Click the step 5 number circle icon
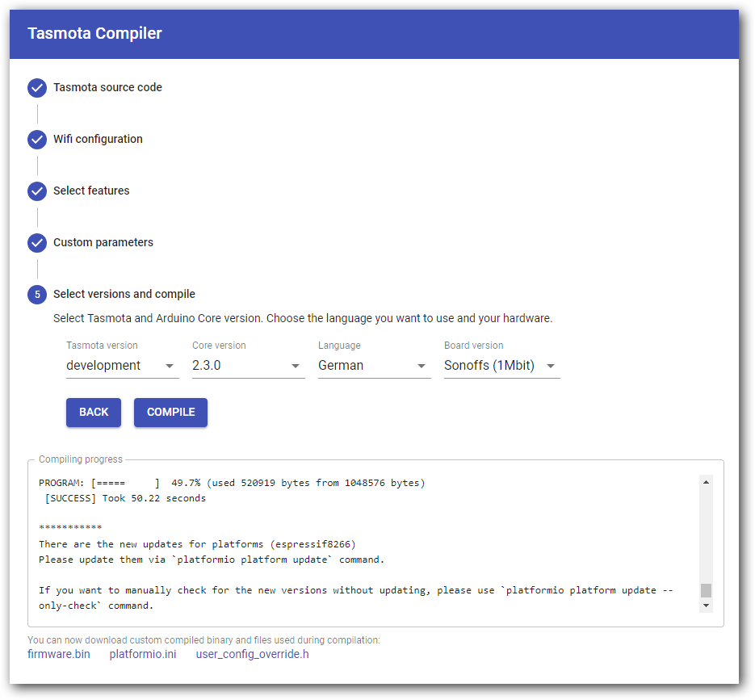755x700 pixels. point(37,295)
